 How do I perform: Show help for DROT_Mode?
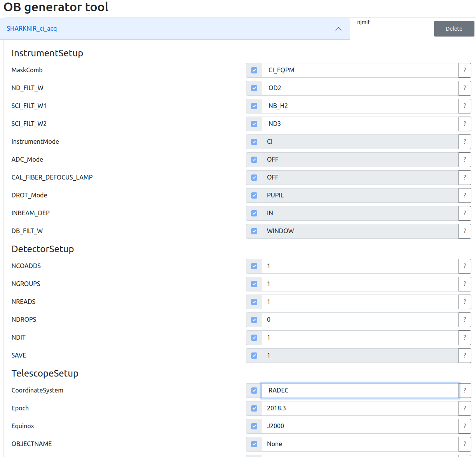click(465, 195)
